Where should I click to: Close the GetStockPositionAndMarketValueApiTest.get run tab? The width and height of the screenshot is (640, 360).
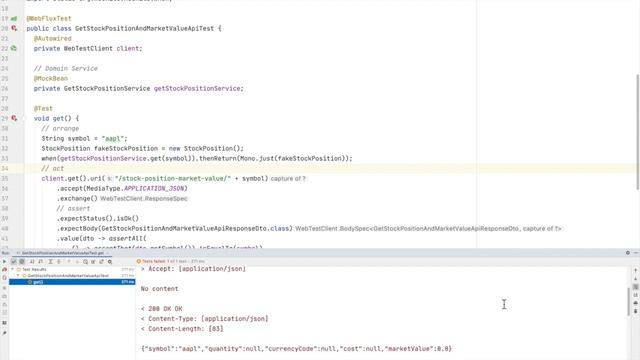(x=108, y=253)
